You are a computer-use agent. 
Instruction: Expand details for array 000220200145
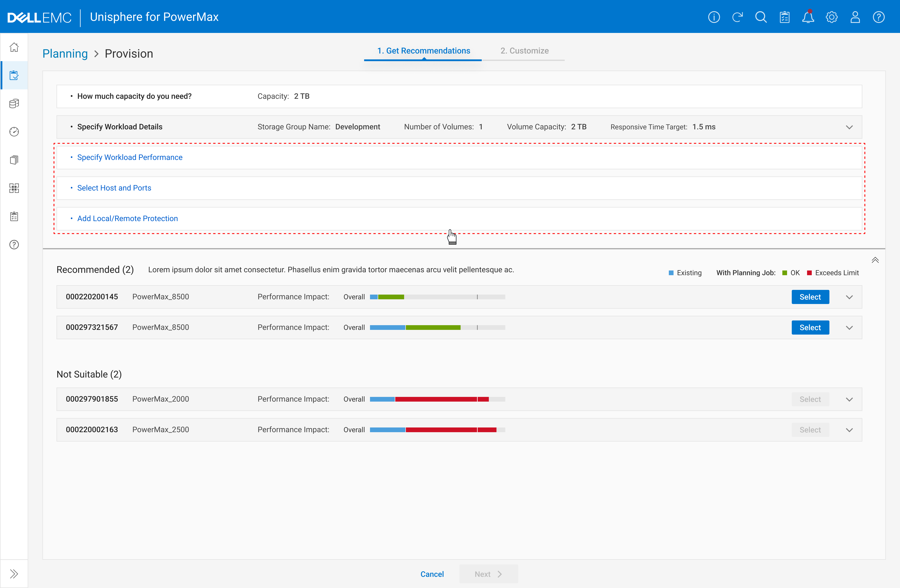click(849, 297)
